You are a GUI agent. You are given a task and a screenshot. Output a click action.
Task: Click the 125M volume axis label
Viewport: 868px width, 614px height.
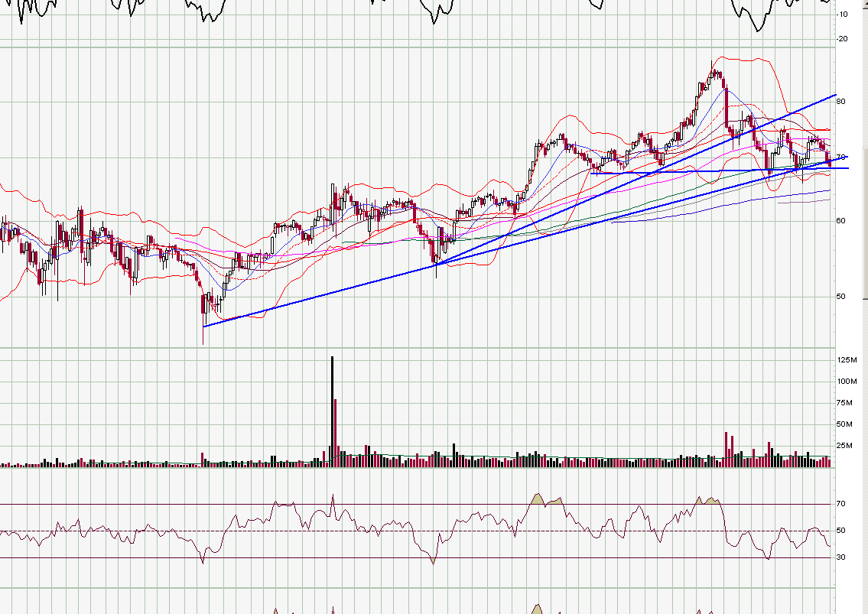point(847,360)
